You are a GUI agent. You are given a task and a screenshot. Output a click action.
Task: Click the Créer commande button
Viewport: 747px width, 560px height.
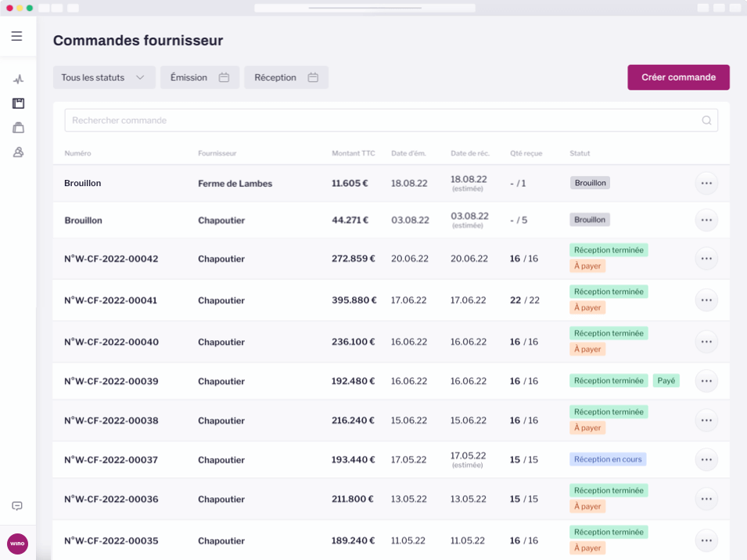(x=678, y=77)
